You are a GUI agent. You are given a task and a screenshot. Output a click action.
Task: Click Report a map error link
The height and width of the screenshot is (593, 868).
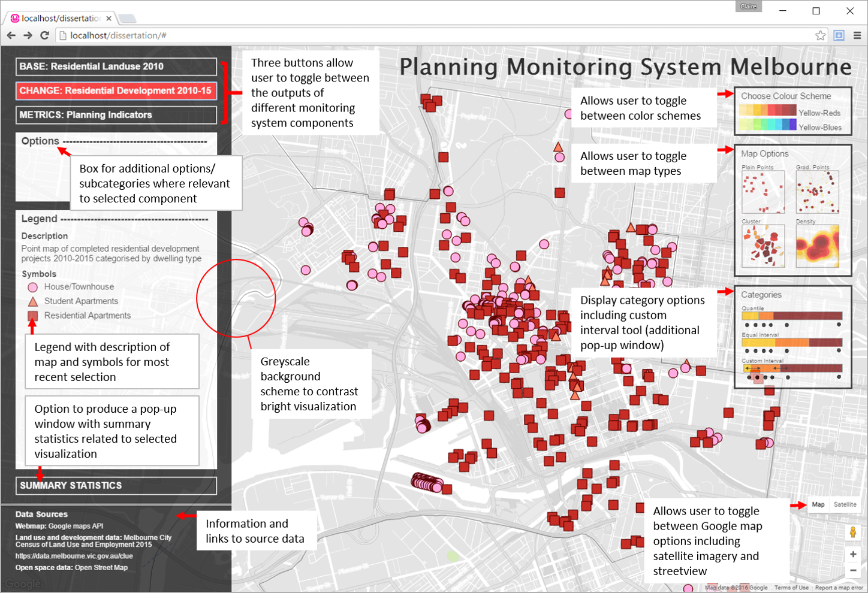pos(839,588)
